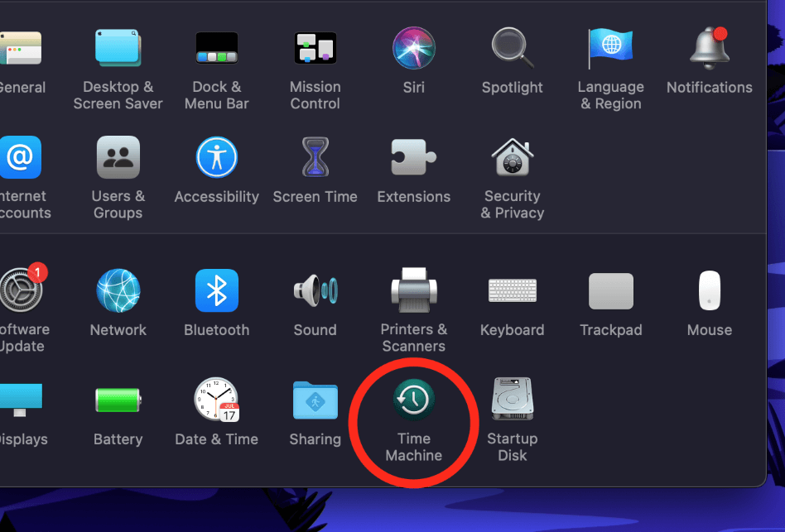Open Printers & Scanners preferences

[414, 290]
